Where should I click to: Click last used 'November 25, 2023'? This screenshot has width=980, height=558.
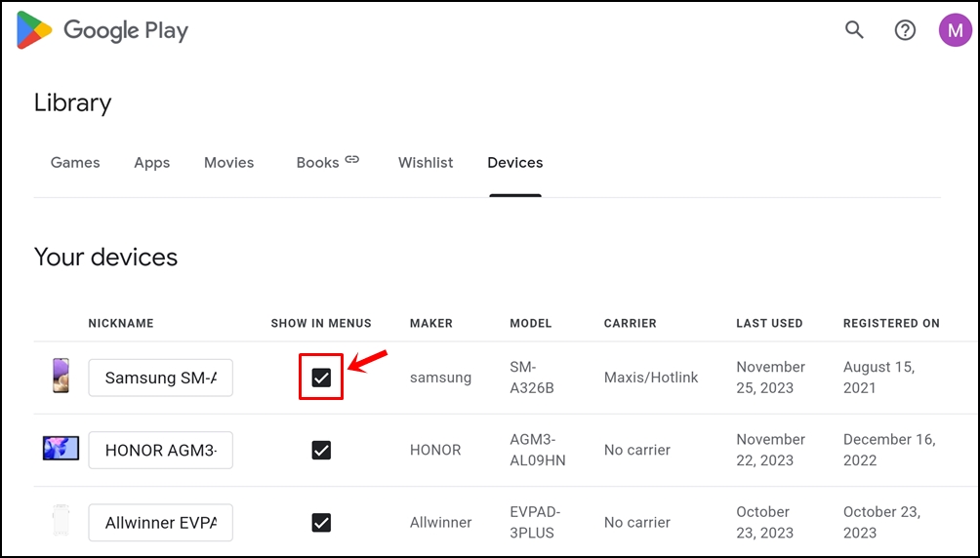point(770,378)
